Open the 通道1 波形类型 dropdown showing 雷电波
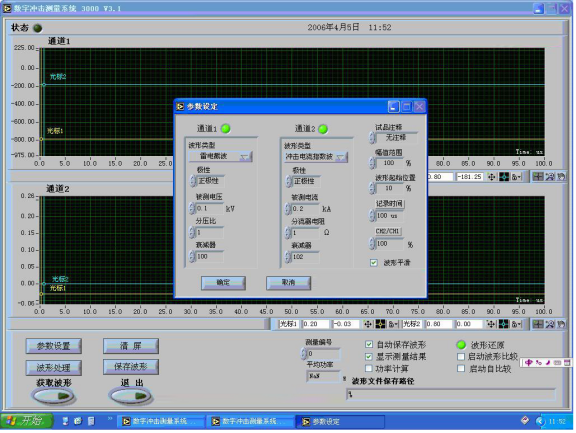576x433 pixels. pyautogui.click(x=220, y=156)
